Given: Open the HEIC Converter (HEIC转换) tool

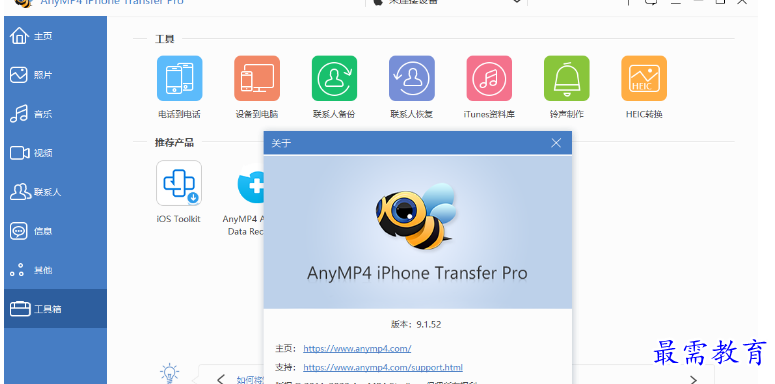Looking at the screenshot, I should (644, 79).
